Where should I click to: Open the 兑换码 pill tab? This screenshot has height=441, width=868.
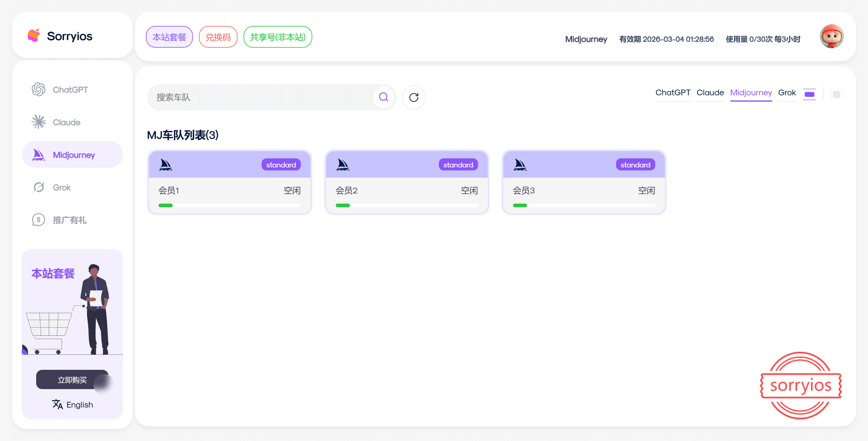click(218, 37)
